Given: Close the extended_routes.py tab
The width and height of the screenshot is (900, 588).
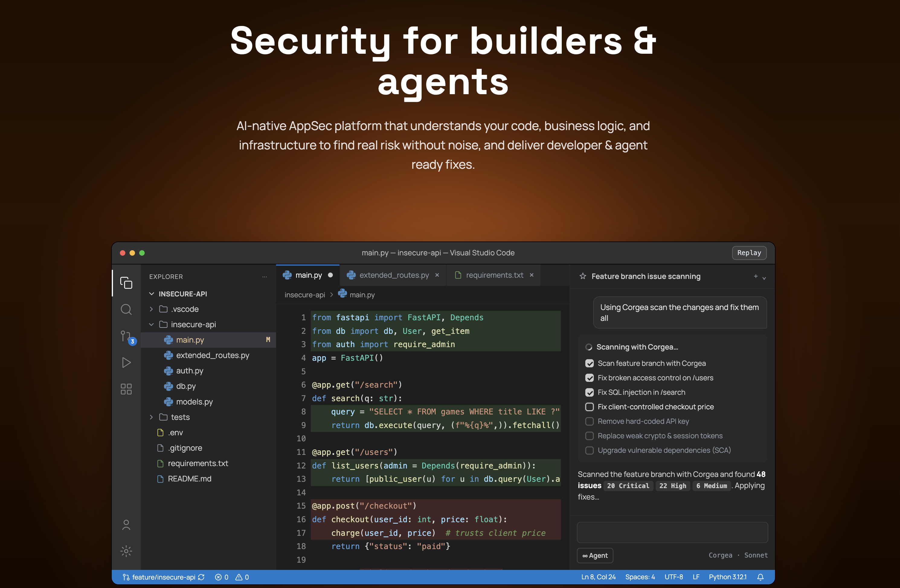Looking at the screenshot, I should [x=437, y=275].
